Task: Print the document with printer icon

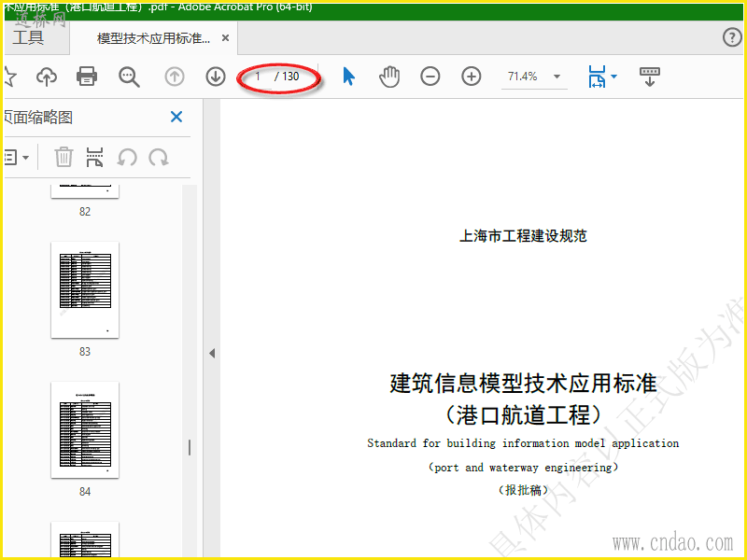Action: (x=87, y=77)
